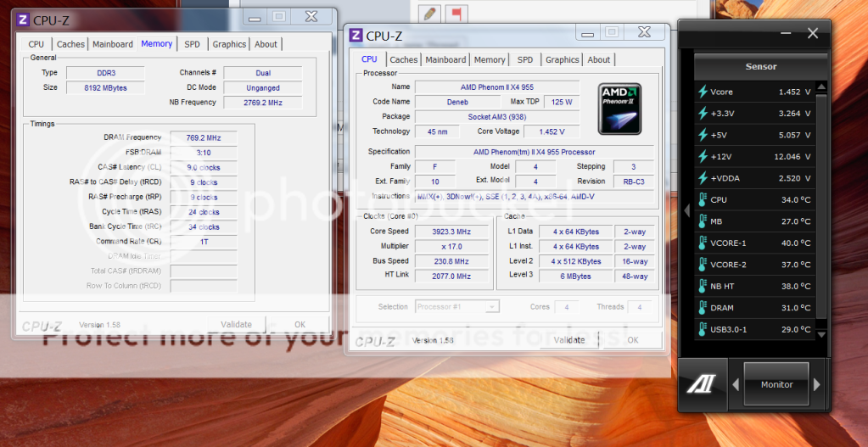Click the MB thermometer icon

(x=703, y=221)
